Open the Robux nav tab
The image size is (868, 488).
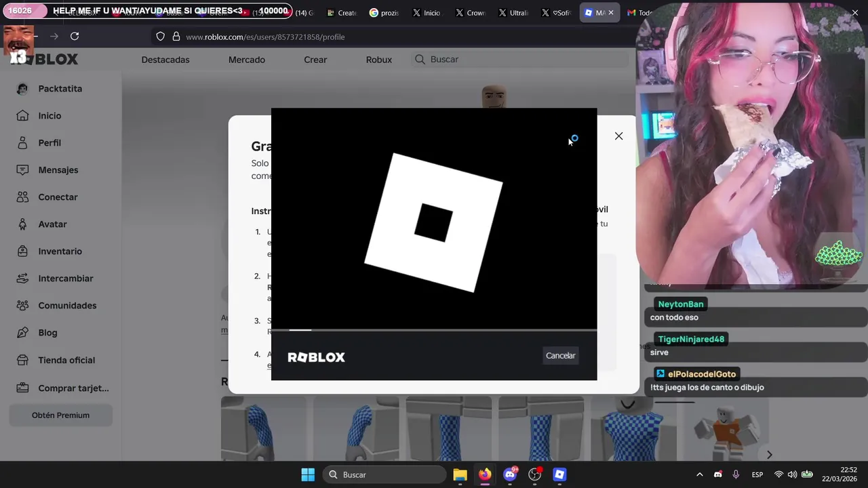pyautogui.click(x=379, y=60)
